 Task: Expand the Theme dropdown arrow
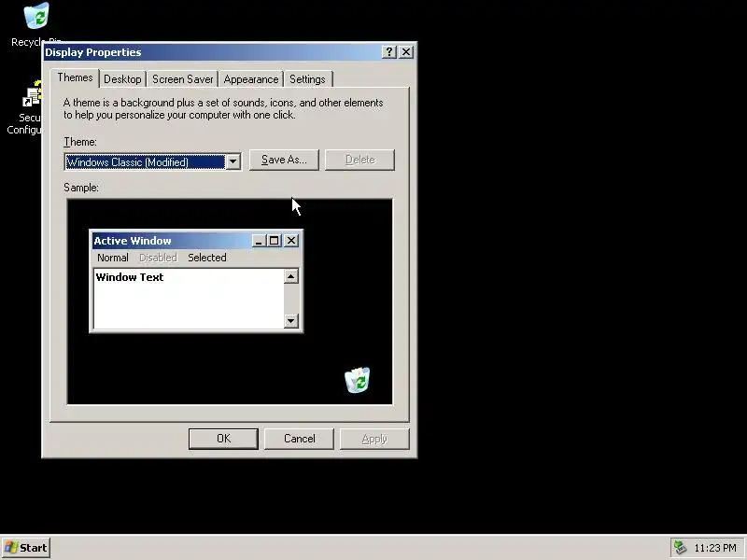coord(233,161)
